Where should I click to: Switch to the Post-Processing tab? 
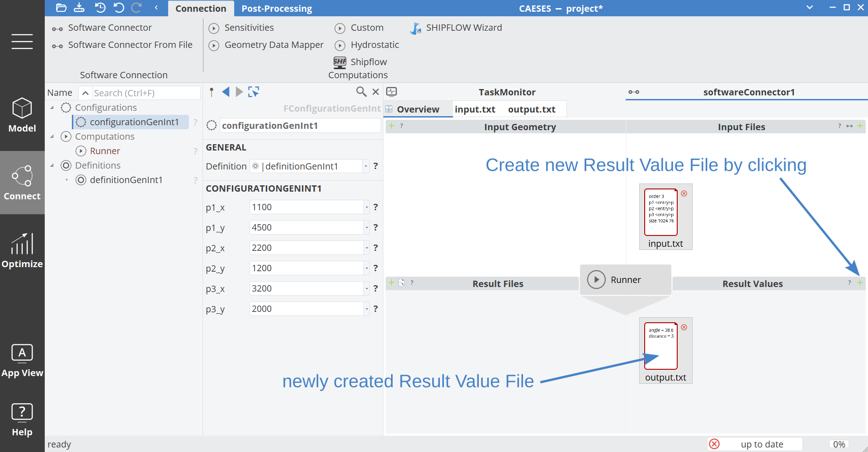click(277, 9)
